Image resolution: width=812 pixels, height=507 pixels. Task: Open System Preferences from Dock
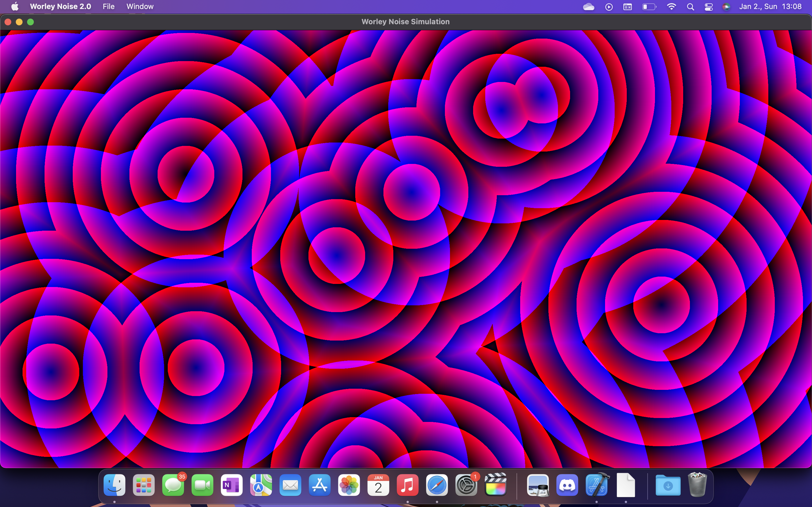click(466, 485)
